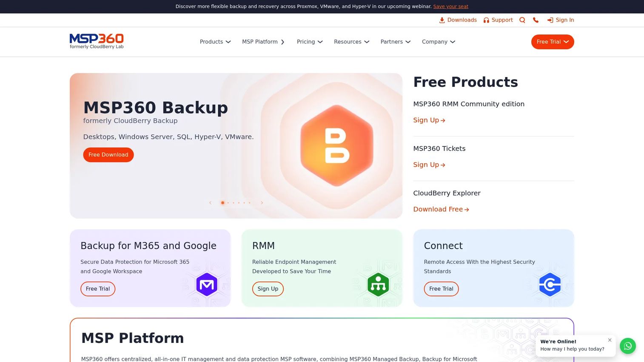This screenshot has width=644, height=362.
Task: Click Save your seat webinar link
Action: pos(450,6)
